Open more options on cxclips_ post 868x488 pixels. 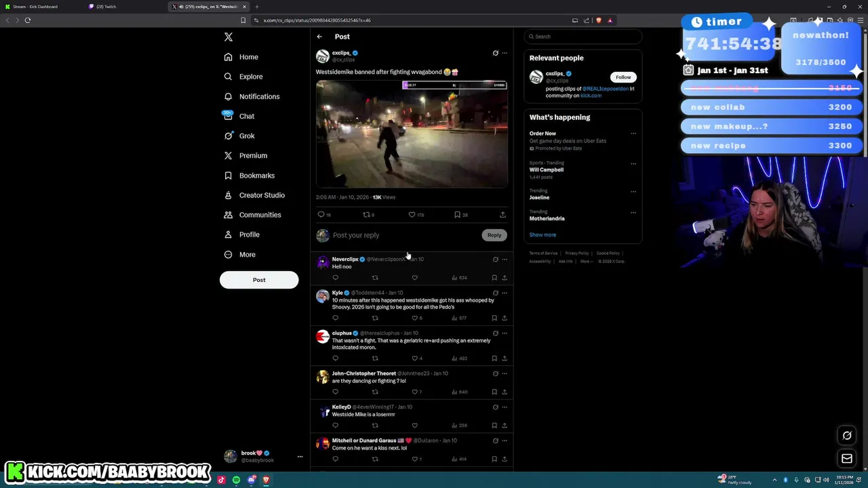[x=504, y=53]
